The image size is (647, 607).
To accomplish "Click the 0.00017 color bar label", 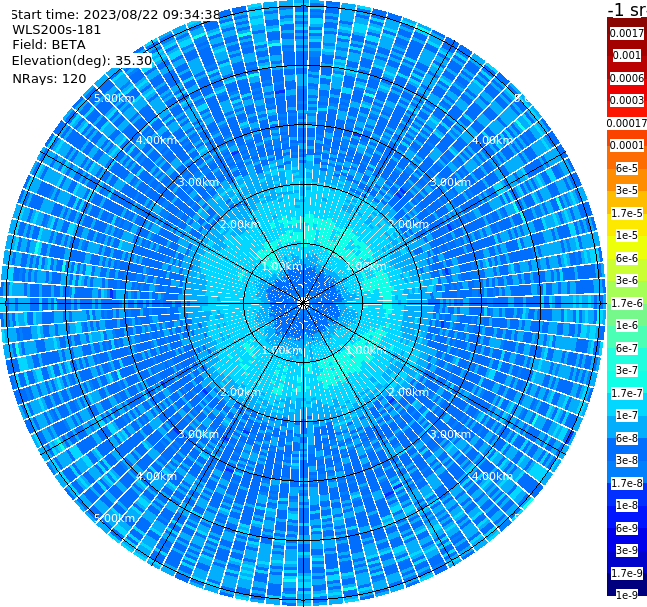I will (x=627, y=123).
